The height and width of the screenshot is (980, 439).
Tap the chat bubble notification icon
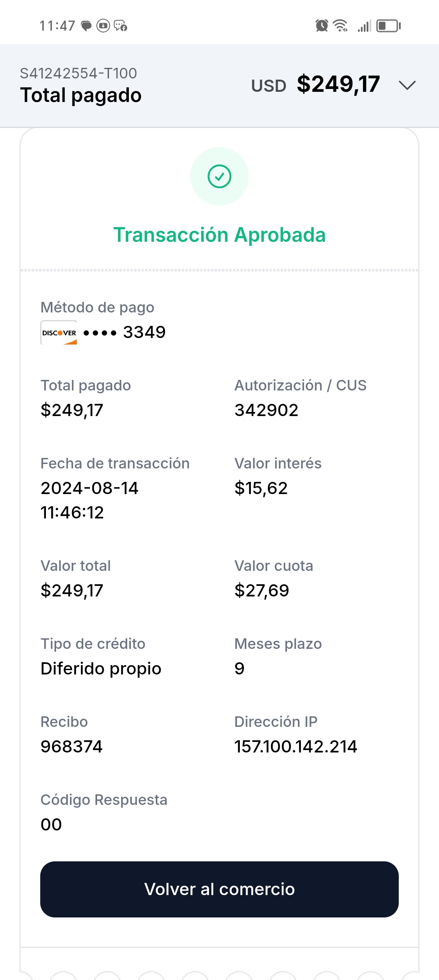point(86,26)
